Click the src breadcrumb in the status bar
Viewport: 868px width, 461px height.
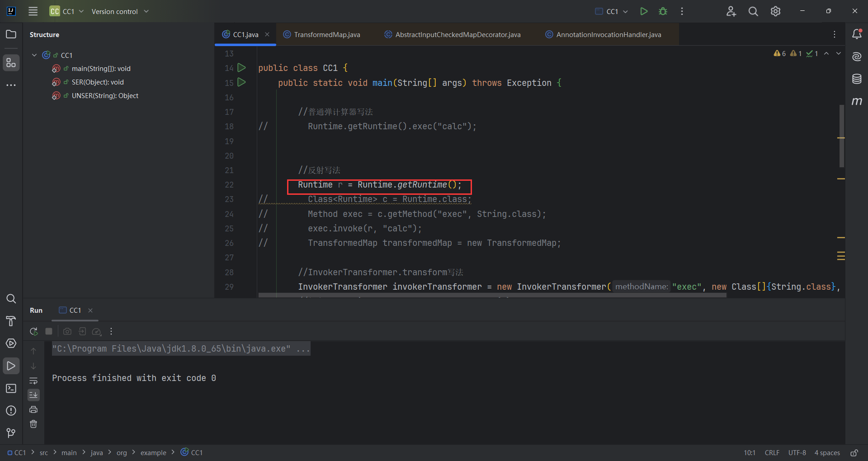click(44, 452)
